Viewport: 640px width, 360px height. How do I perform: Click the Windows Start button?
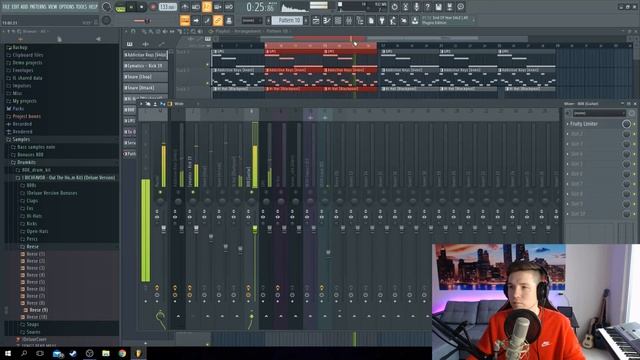[8, 353]
